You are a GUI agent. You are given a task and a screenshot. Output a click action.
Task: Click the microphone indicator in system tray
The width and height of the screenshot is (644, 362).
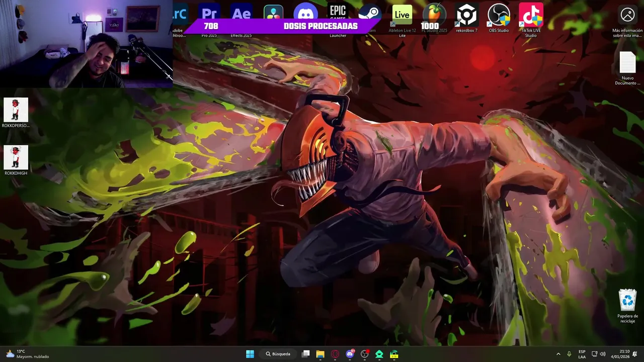pos(569,354)
